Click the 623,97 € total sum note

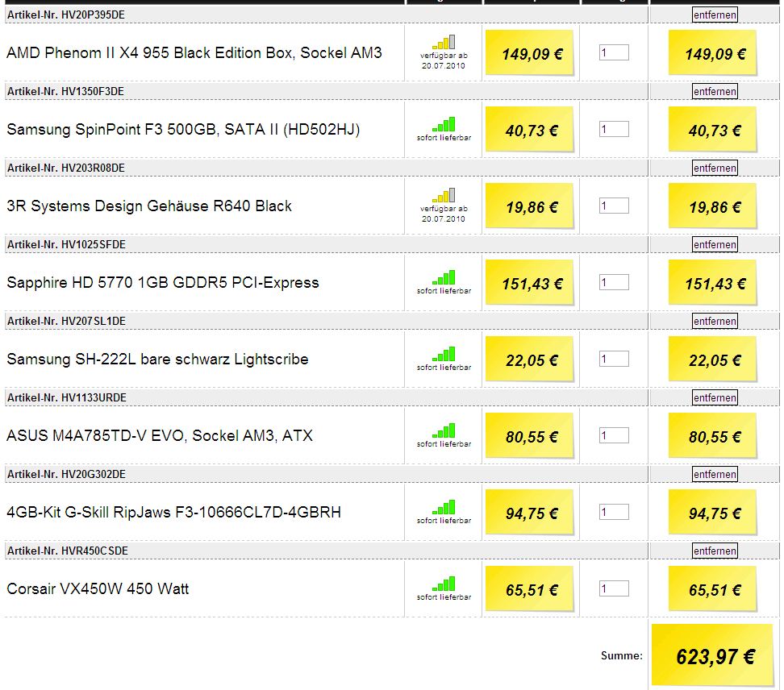[x=713, y=655]
